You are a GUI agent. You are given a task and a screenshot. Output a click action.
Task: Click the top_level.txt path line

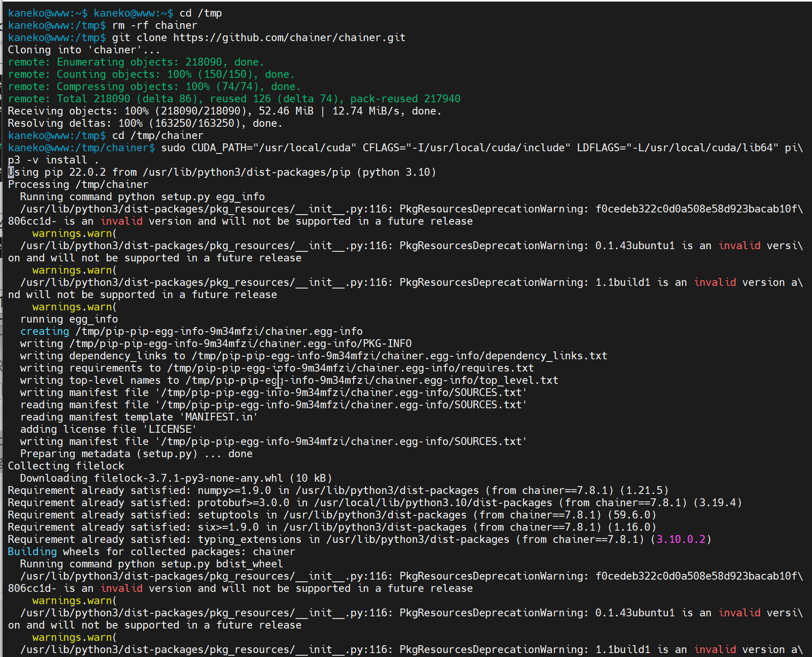[289, 380]
